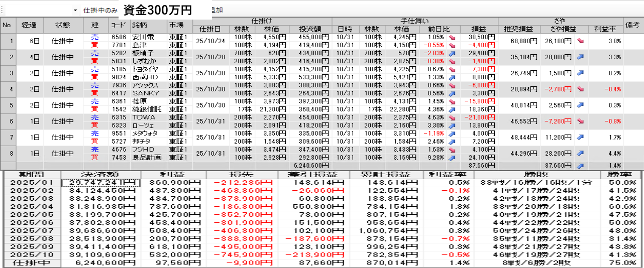Screen dimensions: 644x268
Task: Click the down arrow beside TOWA's 4.63% change
Action: click(452, 117)
